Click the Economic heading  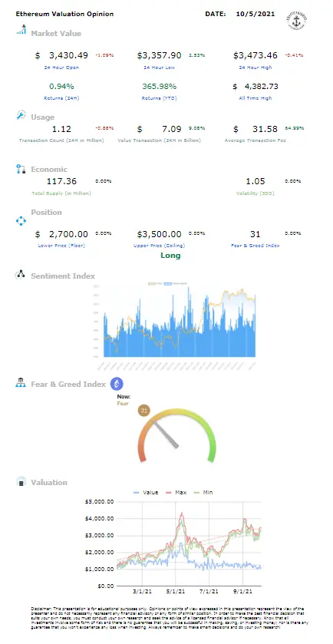(49, 169)
